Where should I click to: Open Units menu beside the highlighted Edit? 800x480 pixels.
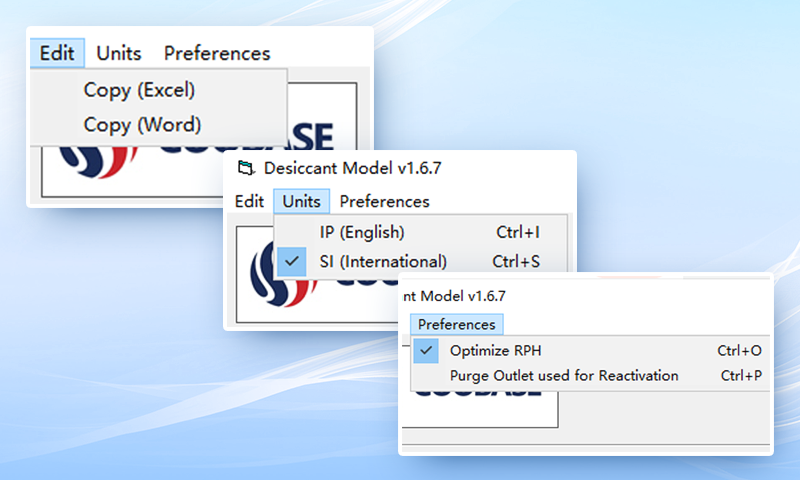click(119, 53)
